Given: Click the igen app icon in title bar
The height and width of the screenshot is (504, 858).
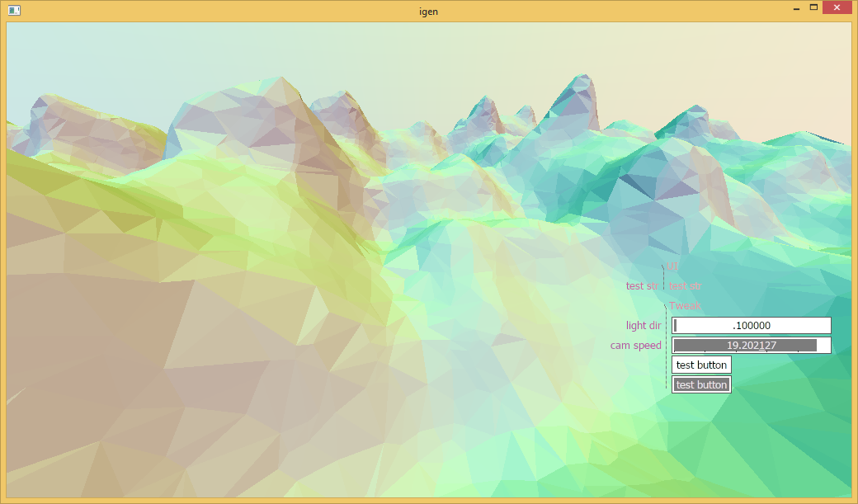Looking at the screenshot, I should [x=14, y=11].
